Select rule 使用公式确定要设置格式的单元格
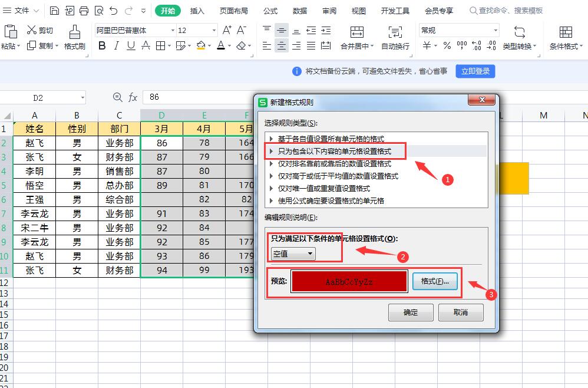 tap(331, 200)
